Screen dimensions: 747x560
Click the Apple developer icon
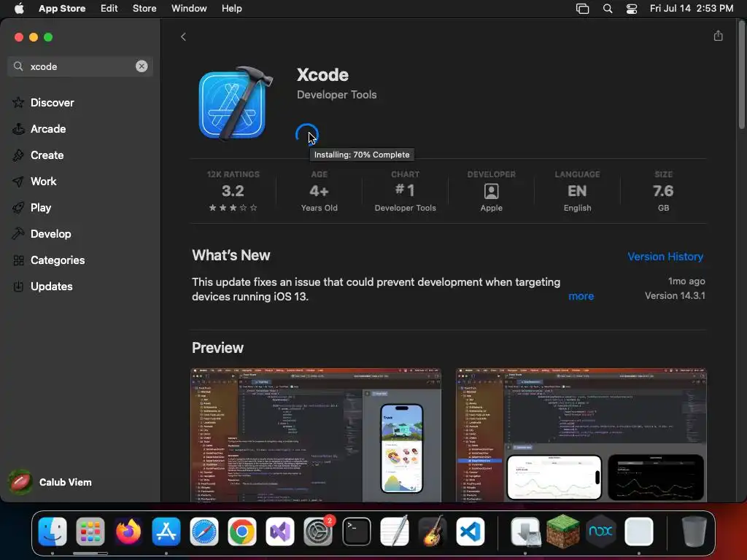491,192
